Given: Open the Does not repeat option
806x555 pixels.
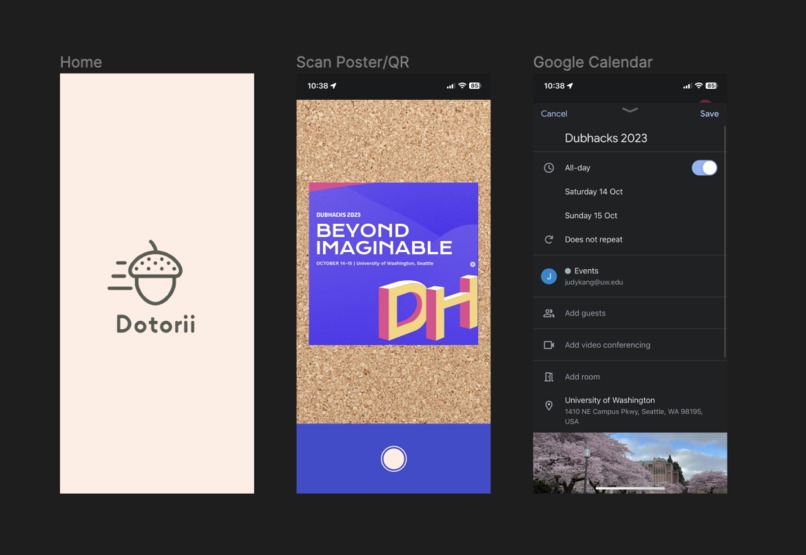Looking at the screenshot, I should tap(593, 239).
